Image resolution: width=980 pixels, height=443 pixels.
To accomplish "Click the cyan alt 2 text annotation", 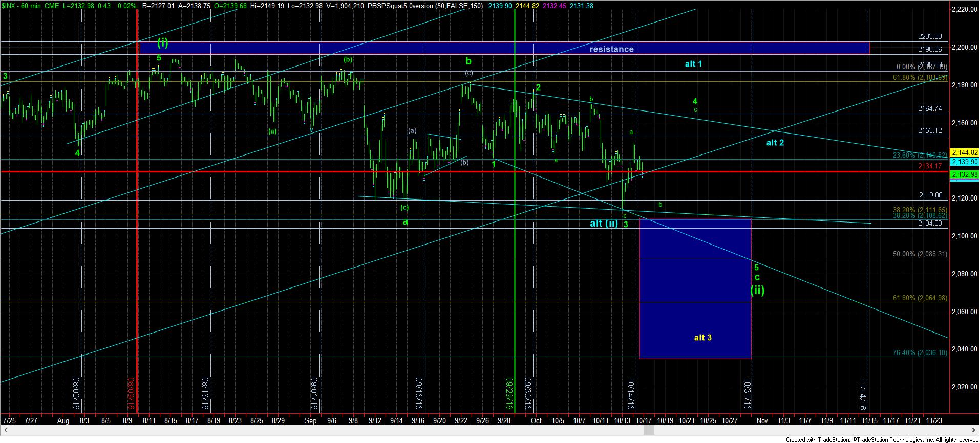I will (x=775, y=143).
